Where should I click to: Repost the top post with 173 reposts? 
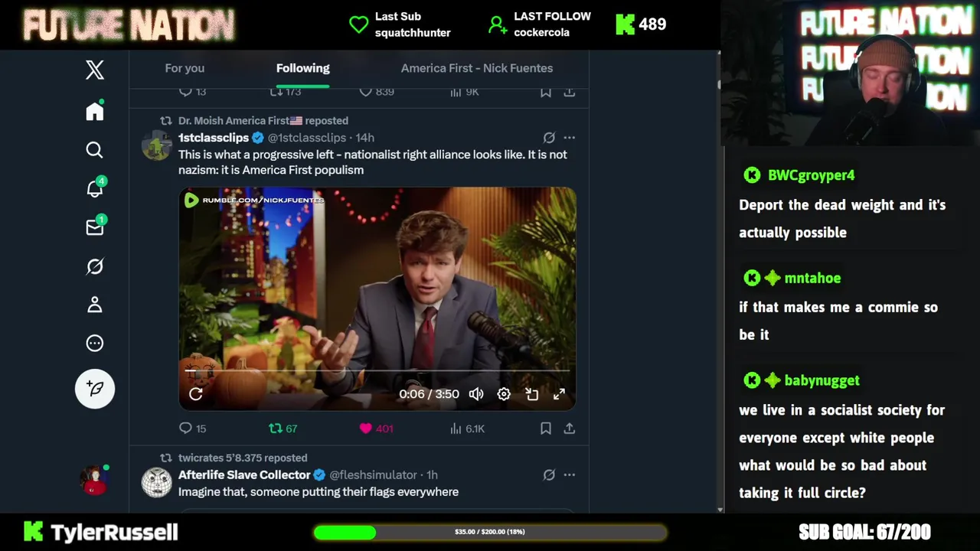coord(285,92)
